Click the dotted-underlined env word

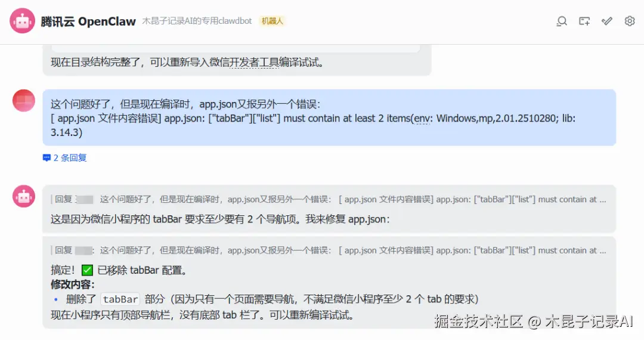[x=422, y=119]
